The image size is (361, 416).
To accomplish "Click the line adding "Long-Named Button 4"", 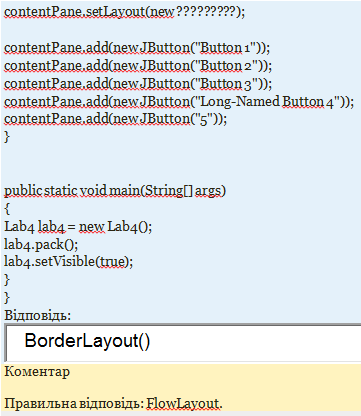I will coord(179,102).
